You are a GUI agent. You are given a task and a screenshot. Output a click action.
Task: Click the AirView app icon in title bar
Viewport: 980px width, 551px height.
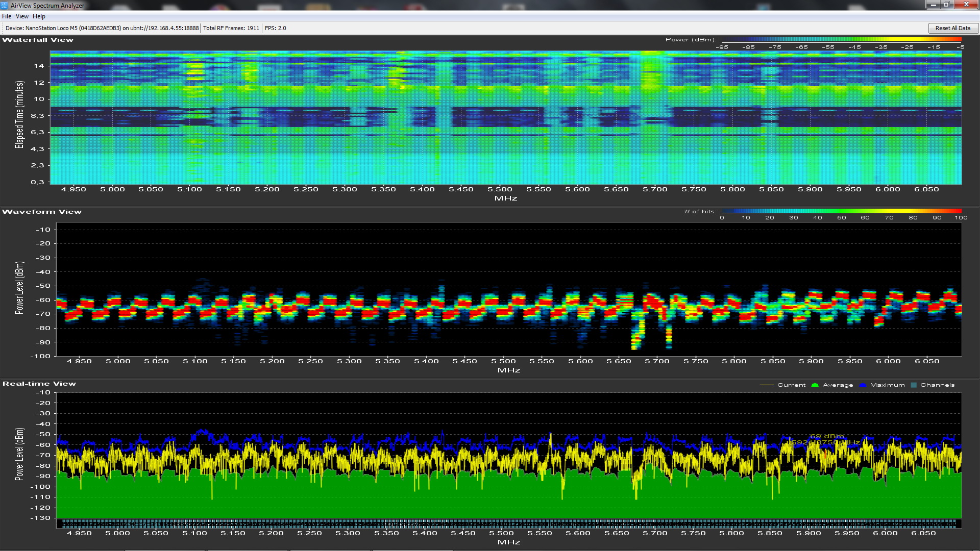point(4,5)
